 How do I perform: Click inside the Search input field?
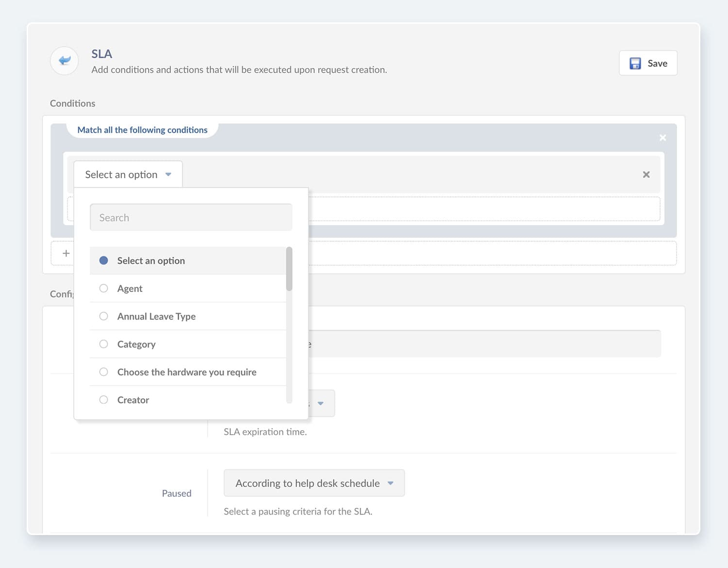tap(190, 217)
